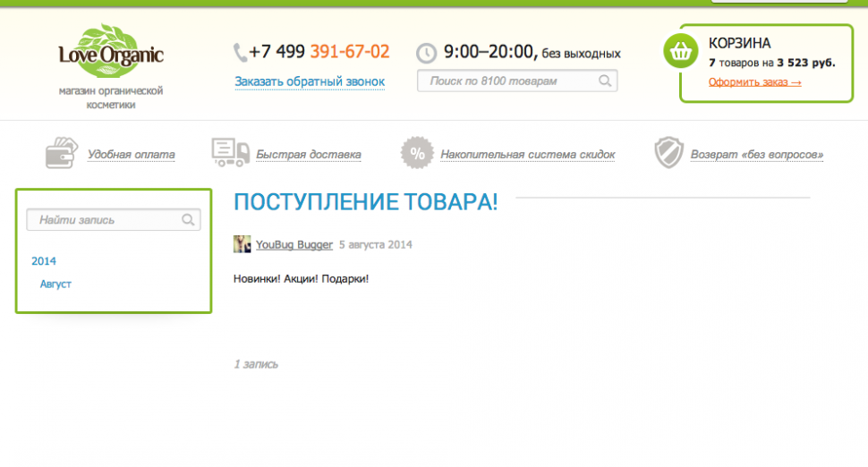Click the magnifier icon in product search
868x467 pixels.
pyautogui.click(x=605, y=81)
